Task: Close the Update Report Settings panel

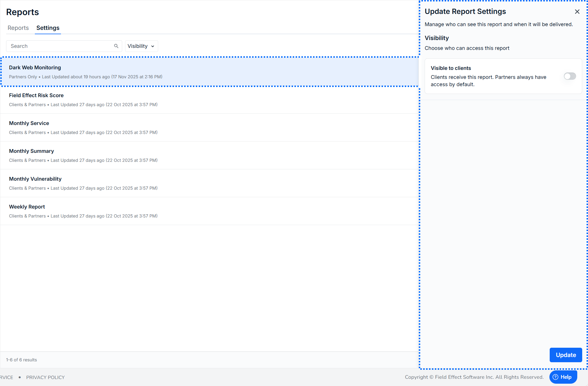Action: [x=577, y=12]
